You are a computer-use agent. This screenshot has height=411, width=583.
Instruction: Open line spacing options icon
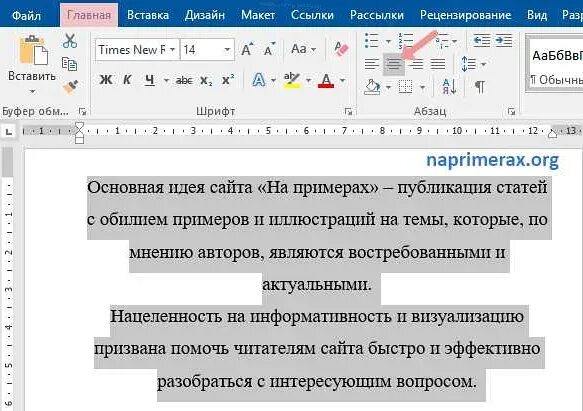[468, 64]
